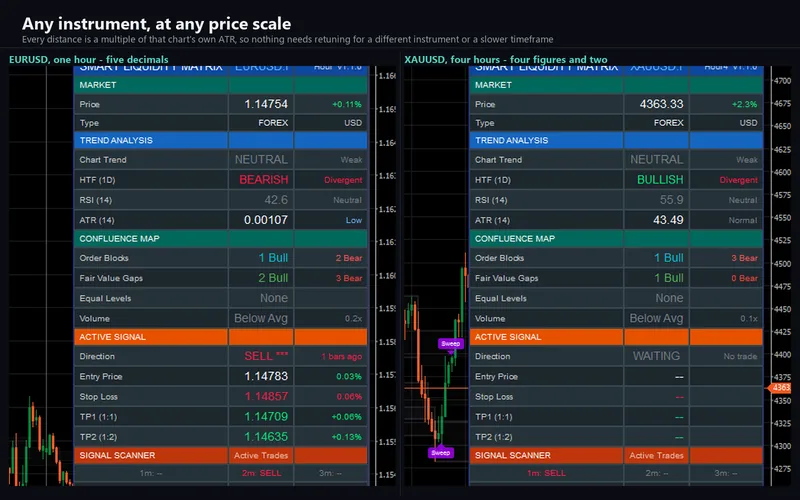Screen dimensions: 800x500
Task: Click the EURUSD panel's TREND ANALYSIS header
Action: tap(220, 140)
